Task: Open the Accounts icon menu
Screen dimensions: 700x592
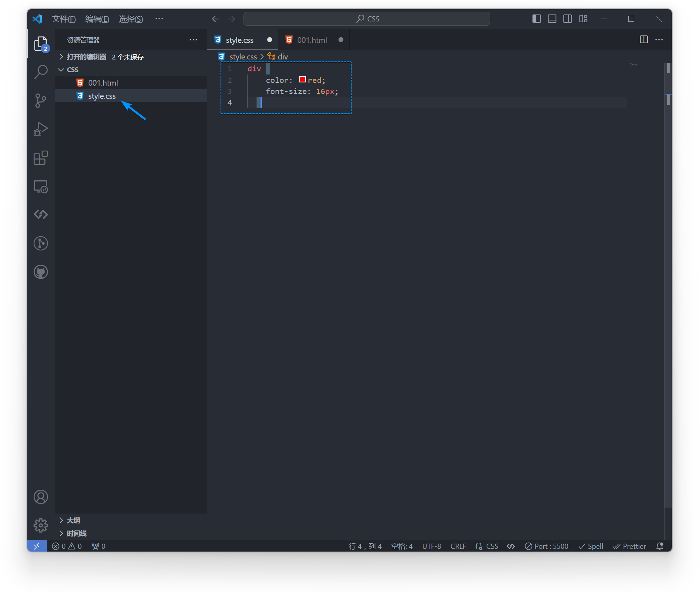Action: pos(41,497)
